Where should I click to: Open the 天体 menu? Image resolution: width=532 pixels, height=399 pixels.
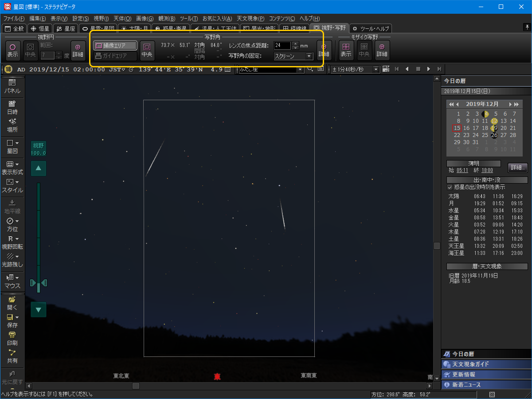click(122, 19)
